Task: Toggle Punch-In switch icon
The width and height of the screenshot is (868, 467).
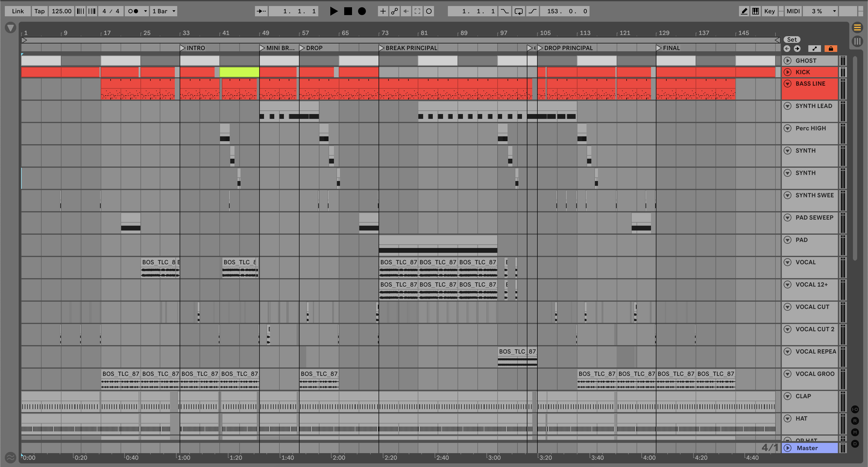Action: (505, 11)
